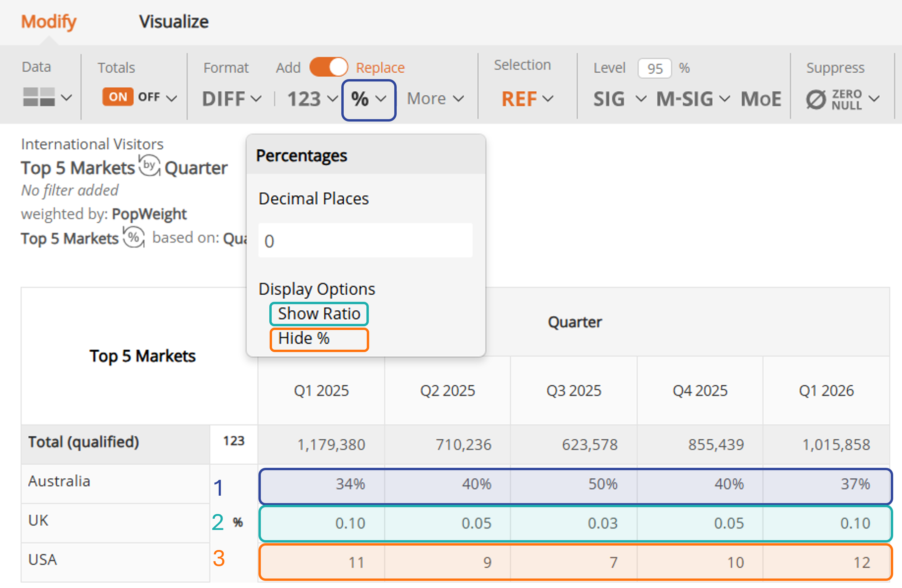Edit the Decimal Places input field
The width and height of the screenshot is (902, 588).
pos(365,241)
